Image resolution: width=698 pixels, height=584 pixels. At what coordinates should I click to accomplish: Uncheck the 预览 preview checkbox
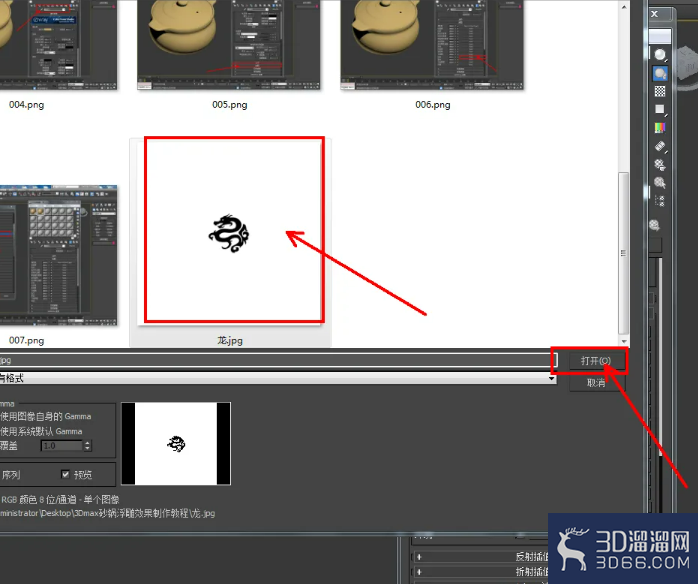coord(65,474)
